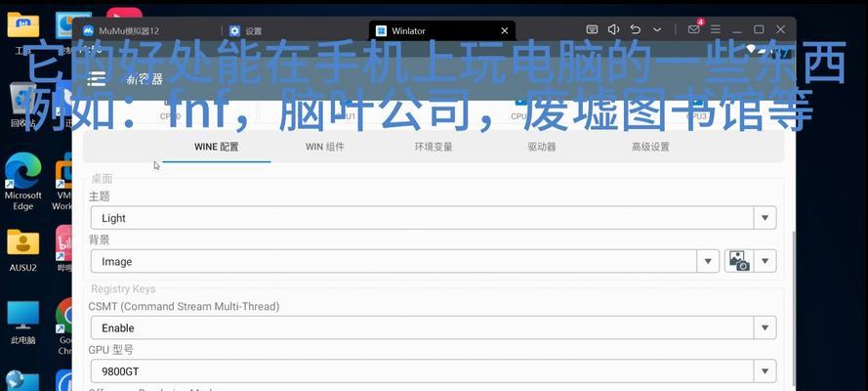Click the '桌面' group label
The width and height of the screenshot is (868, 391).
point(102,178)
